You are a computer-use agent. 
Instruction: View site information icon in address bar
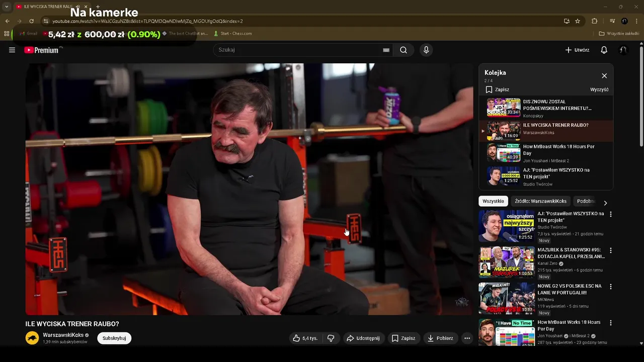click(x=46, y=21)
